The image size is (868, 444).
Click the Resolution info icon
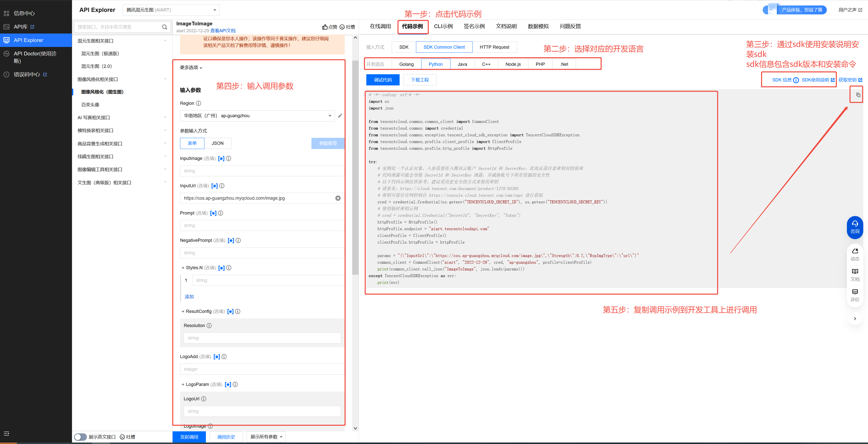click(209, 325)
